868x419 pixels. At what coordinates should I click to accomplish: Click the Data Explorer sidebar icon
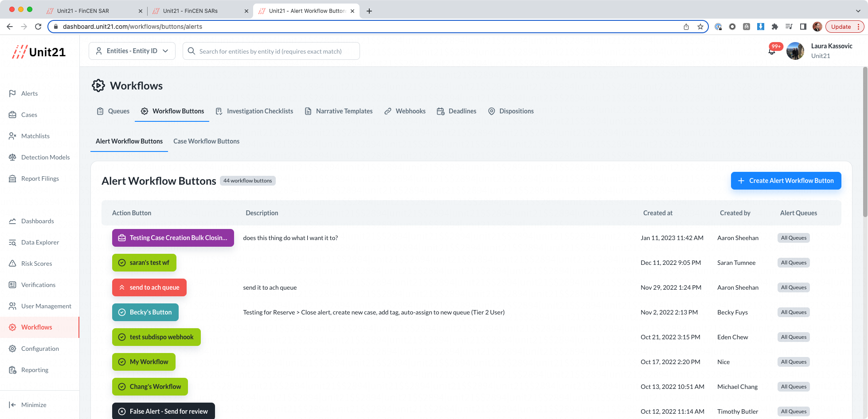pyautogui.click(x=12, y=242)
